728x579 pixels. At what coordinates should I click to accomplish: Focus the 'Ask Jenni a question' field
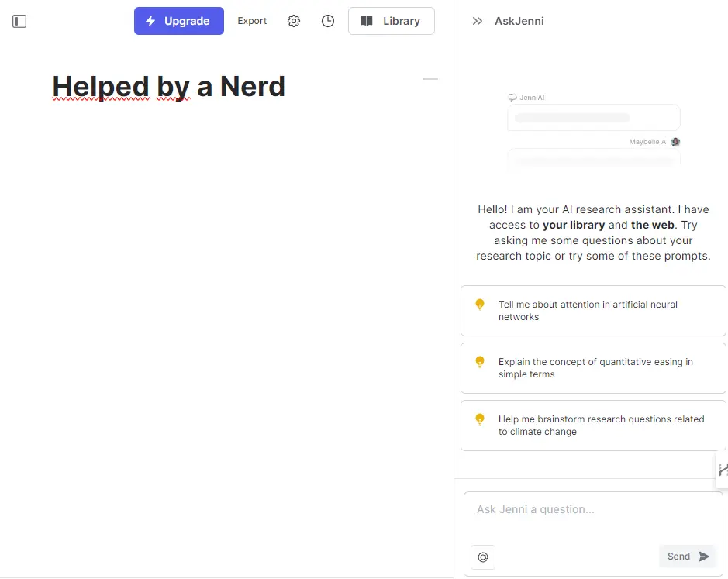click(592, 510)
